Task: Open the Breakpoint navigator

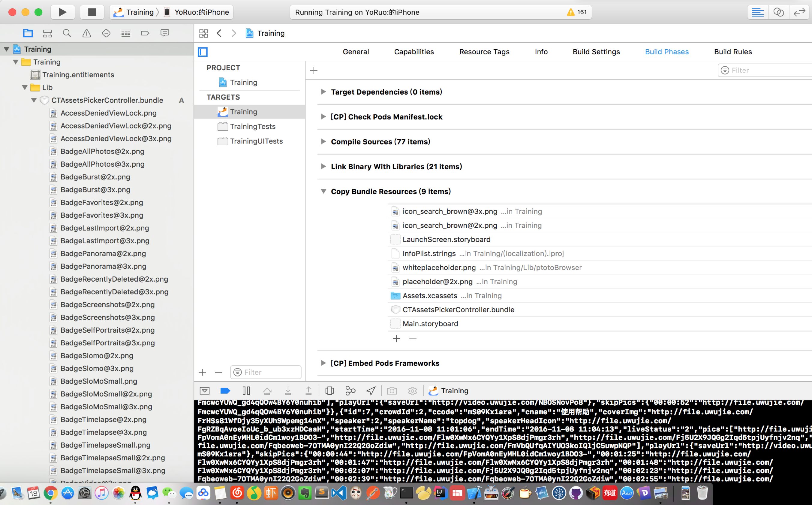Action: [x=145, y=33]
